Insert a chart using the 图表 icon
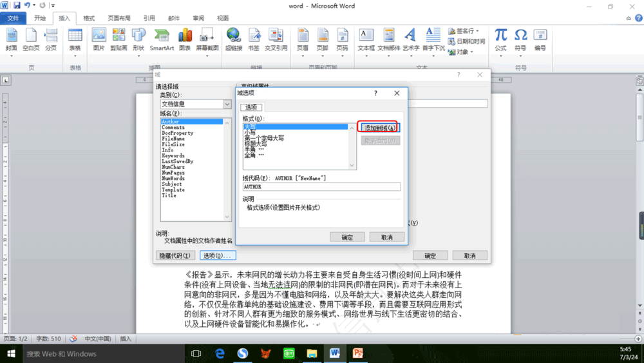The width and height of the screenshot is (644, 363). pos(185,39)
